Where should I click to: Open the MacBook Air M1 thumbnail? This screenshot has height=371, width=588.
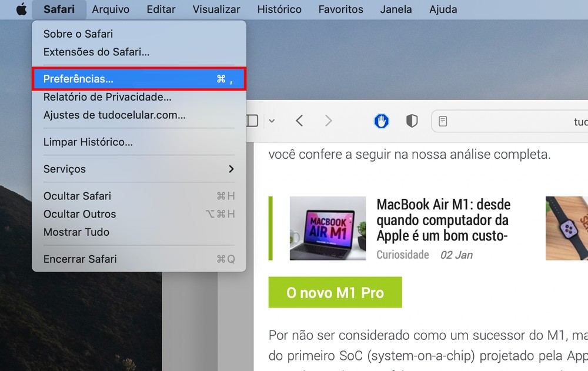coord(328,228)
